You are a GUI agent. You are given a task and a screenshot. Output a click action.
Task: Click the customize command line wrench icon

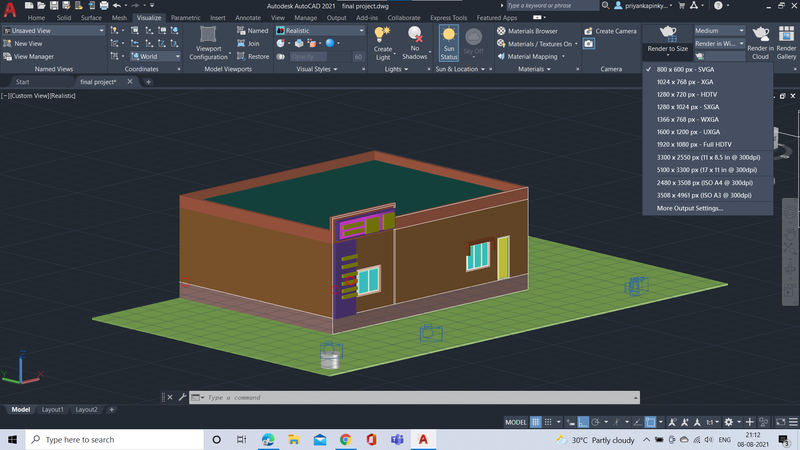point(182,397)
